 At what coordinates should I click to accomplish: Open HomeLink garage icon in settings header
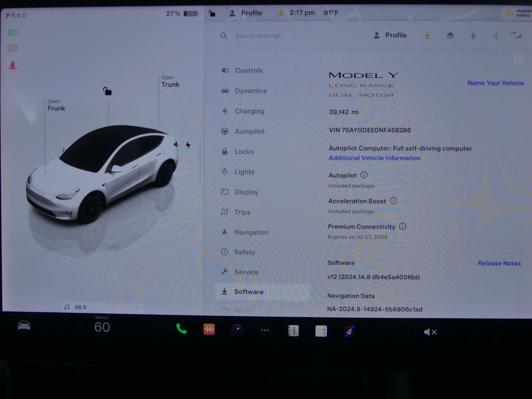tap(450, 35)
